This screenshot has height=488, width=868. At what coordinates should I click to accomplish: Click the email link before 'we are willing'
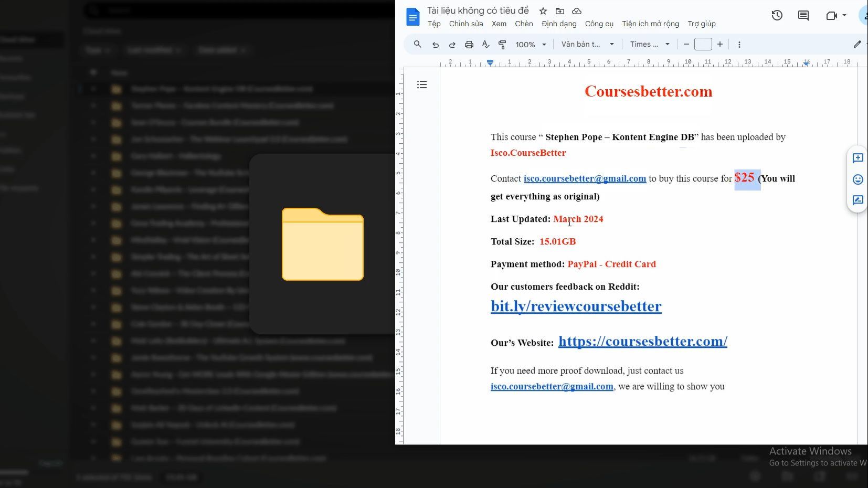point(552,386)
